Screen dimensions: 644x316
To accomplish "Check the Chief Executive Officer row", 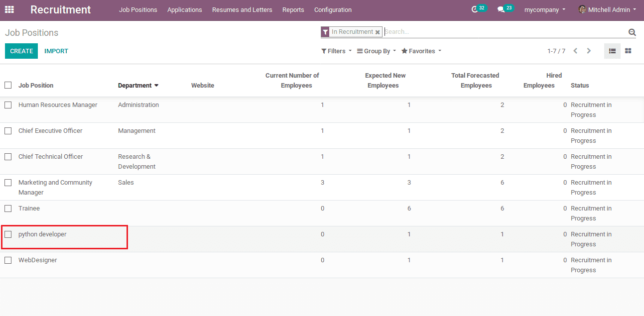I will point(8,131).
